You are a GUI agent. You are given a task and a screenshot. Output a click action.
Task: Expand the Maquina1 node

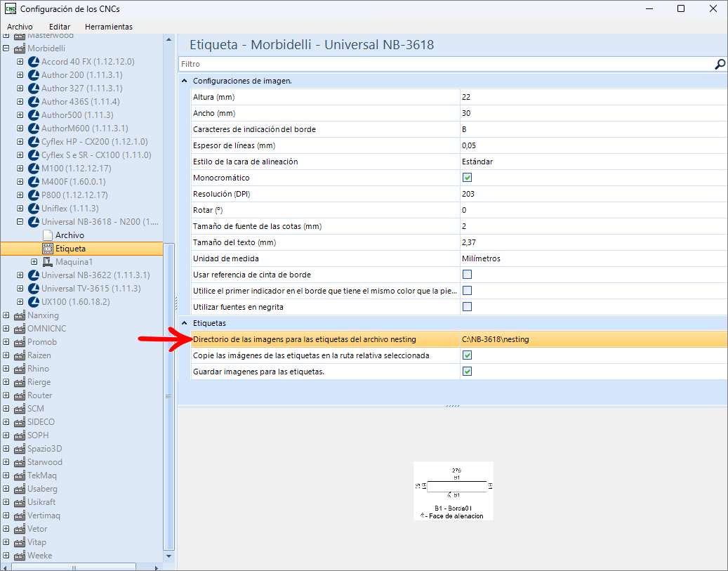point(34,261)
